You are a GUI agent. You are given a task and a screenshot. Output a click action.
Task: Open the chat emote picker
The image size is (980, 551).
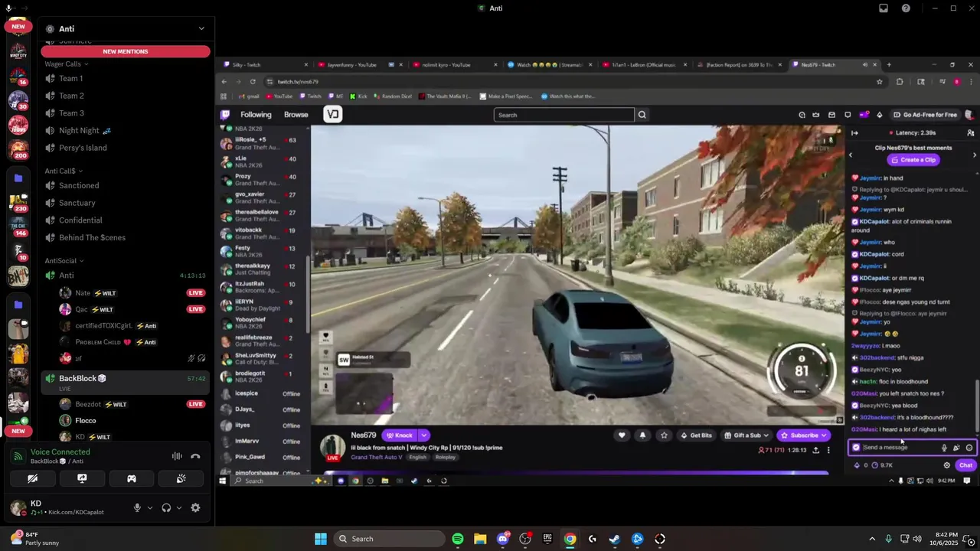point(969,448)
